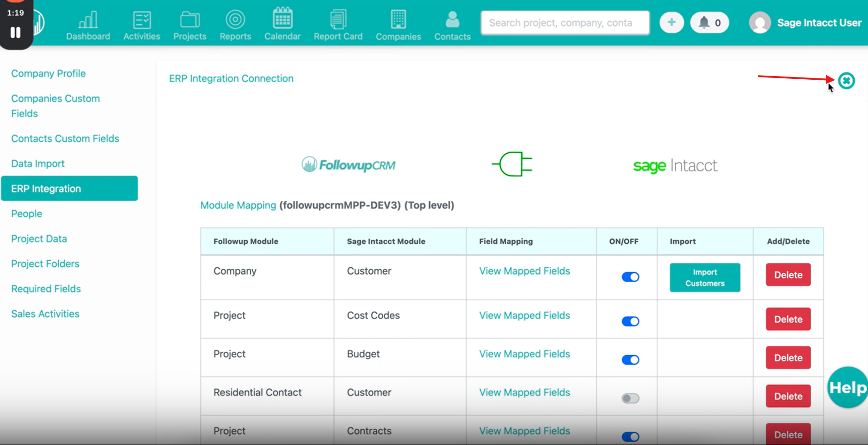
Task: Toggle the Project Budget mapping switch
Action: (x=630, y=360)
